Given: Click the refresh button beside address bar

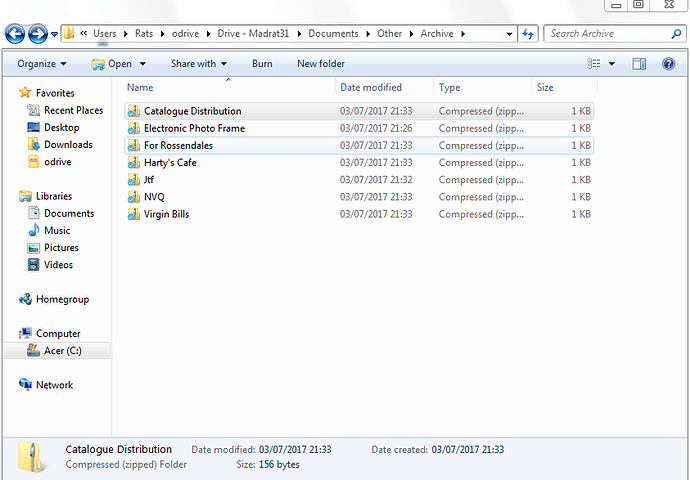Looking at the screenshot, I should coord(530,34).
